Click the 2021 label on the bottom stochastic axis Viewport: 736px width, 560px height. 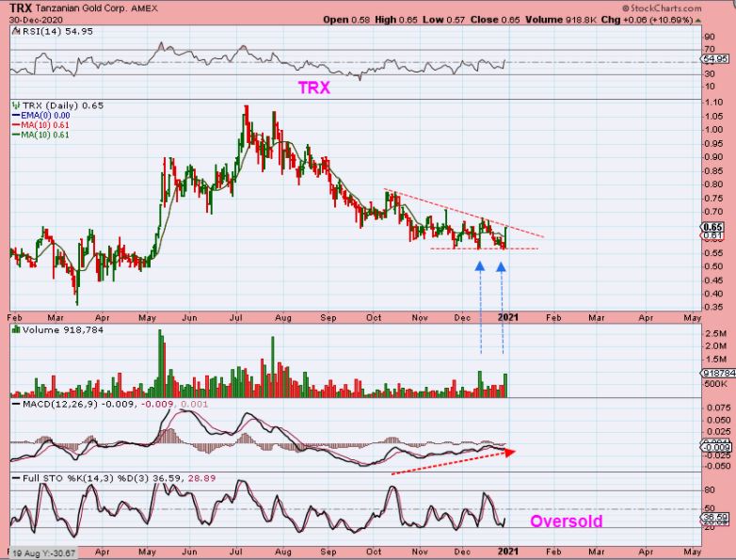(x=508, y=552)
